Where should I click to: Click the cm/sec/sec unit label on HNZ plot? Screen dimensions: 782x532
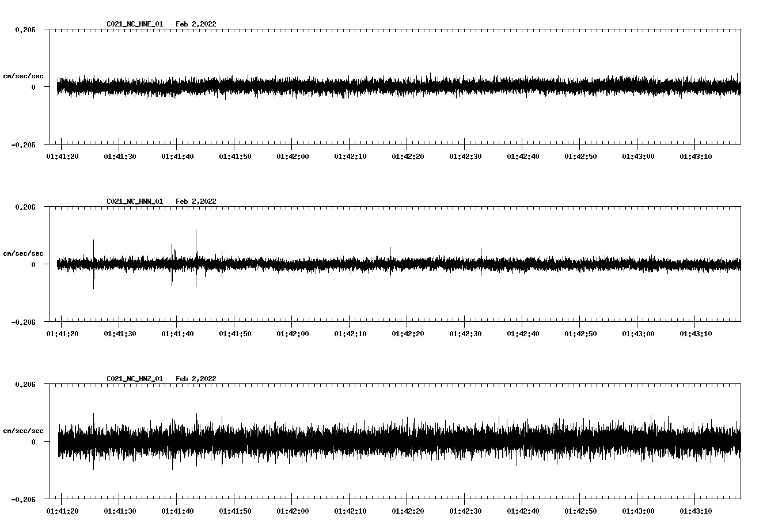[x=23, y=431]
